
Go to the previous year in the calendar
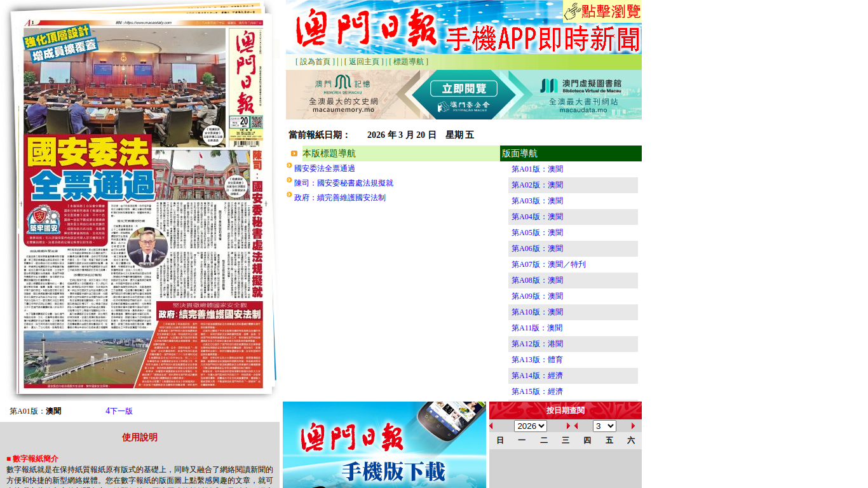click(491, 426)
